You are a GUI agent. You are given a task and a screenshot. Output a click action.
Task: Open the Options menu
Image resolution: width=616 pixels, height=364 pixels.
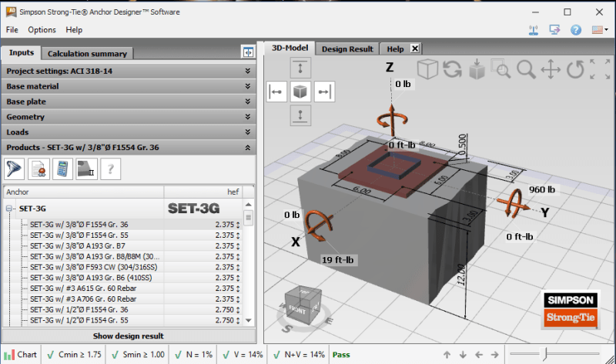[x=42, y=30]
